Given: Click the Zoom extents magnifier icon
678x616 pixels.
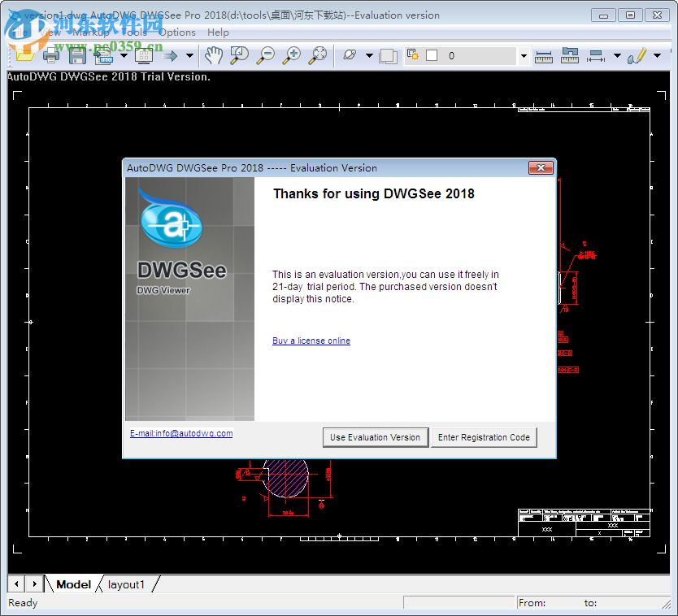Looking at the screenshot, I should pyautogui.click(x=318, y=56).
